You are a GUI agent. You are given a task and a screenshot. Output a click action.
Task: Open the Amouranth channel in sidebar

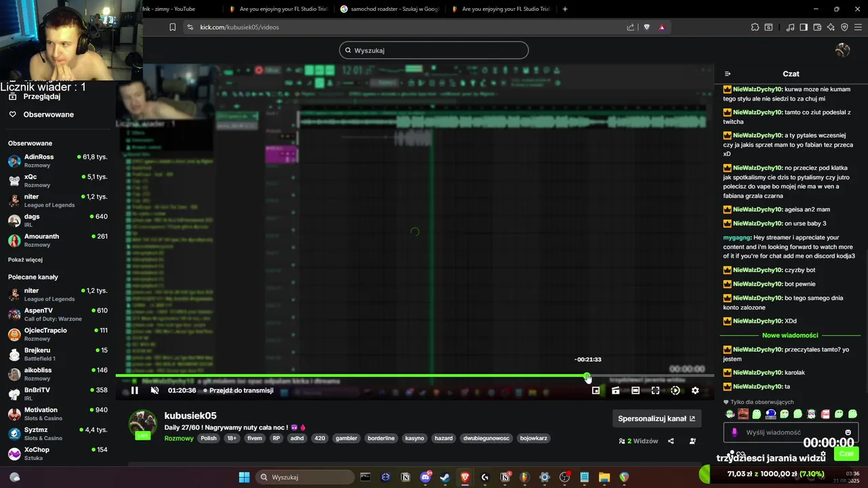(x=57, y=240)
